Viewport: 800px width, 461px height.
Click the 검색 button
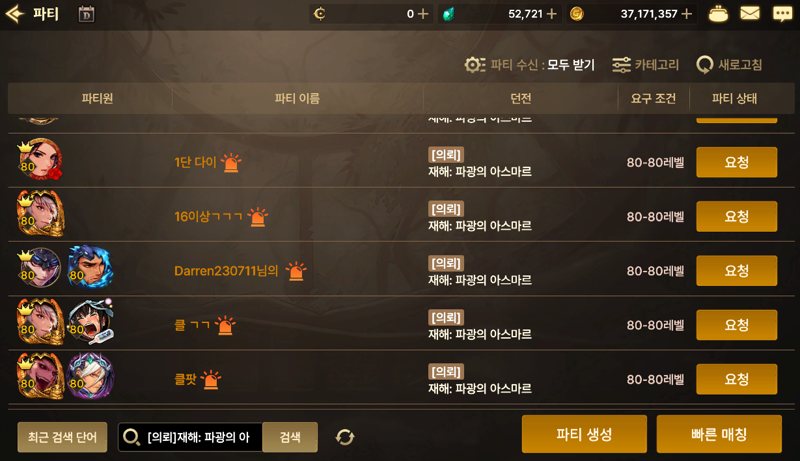(x=290, y=437)
